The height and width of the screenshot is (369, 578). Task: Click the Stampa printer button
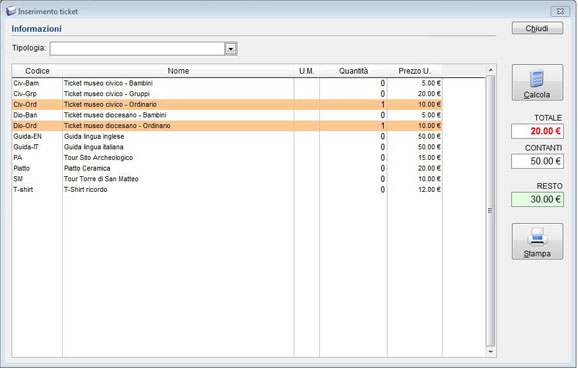point(537,241)
